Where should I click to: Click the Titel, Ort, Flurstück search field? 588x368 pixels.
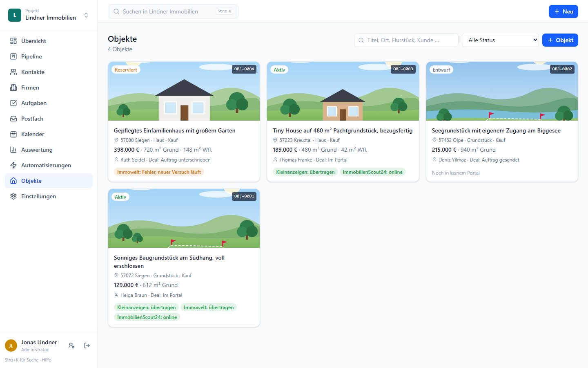pos(406,40)
